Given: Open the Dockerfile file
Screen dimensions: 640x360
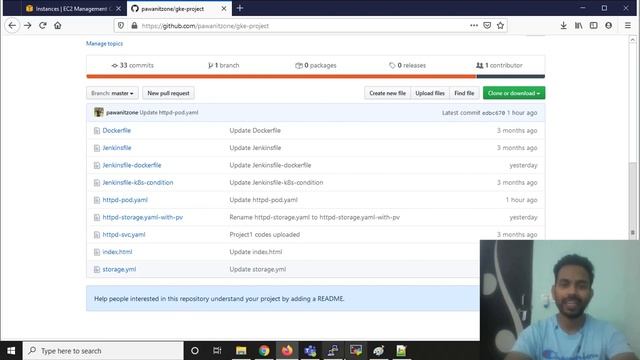Looking at the screenshot, I should coord(117,131).
